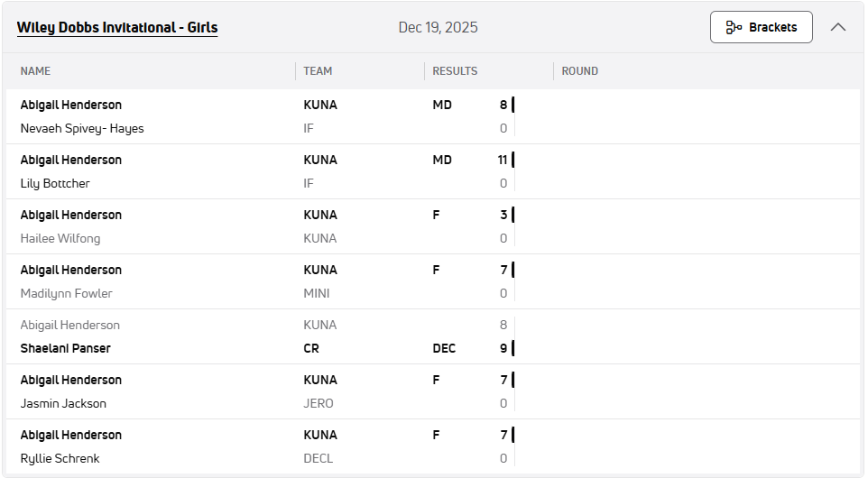Collapse the Wiley Dobbs Invitational section
This screenshot has width=868, height=478.
point(837,27)
